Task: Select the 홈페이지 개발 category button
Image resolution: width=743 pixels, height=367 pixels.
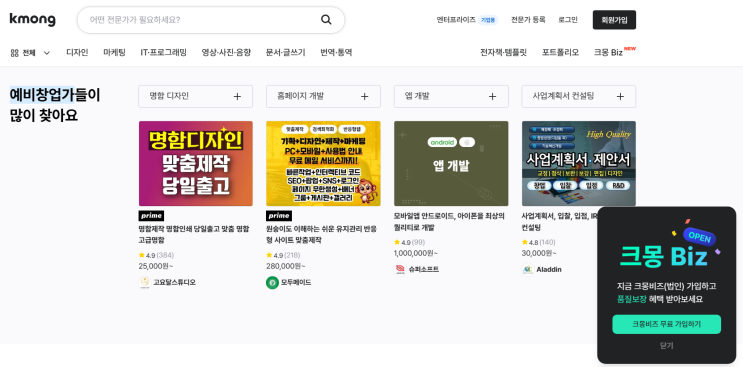Action: click(x=323, y=97)
